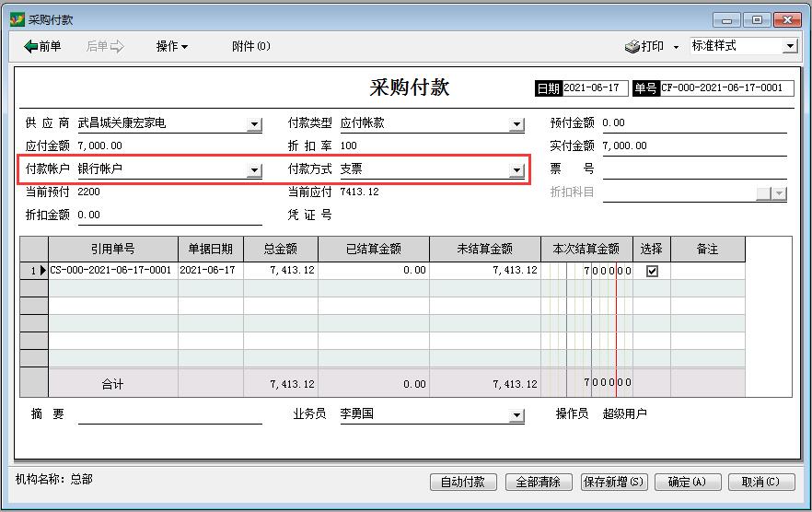Click the 备注 cell in row 1
This screenshot has height=512, width=812.
click(707, 271)
